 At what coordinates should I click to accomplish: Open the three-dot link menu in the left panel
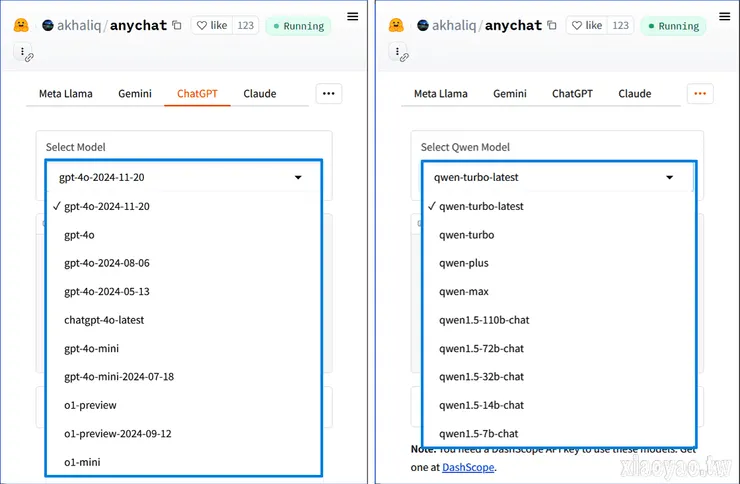pos(23,52)
